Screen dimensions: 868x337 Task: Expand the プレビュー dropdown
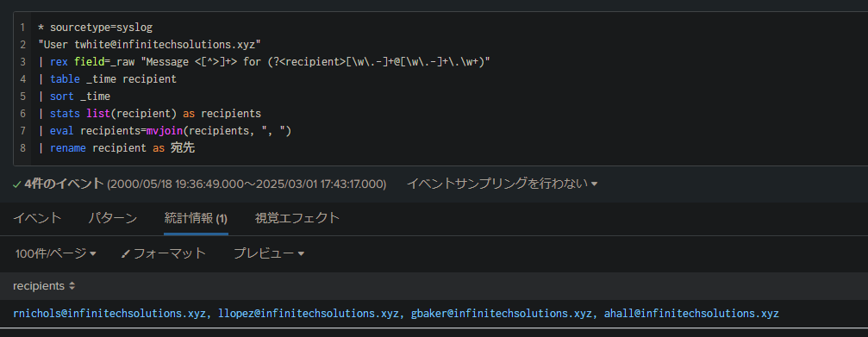pyautogui.click(x=269, y=253)
